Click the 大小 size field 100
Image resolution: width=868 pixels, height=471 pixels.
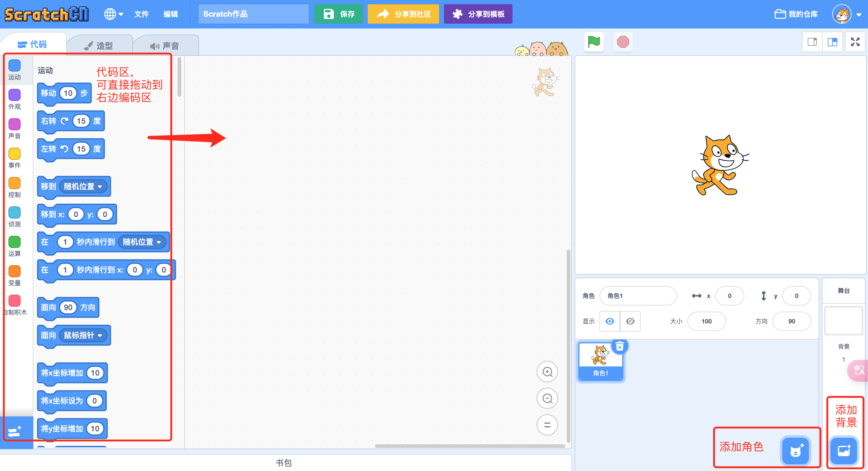click(706, 321)
